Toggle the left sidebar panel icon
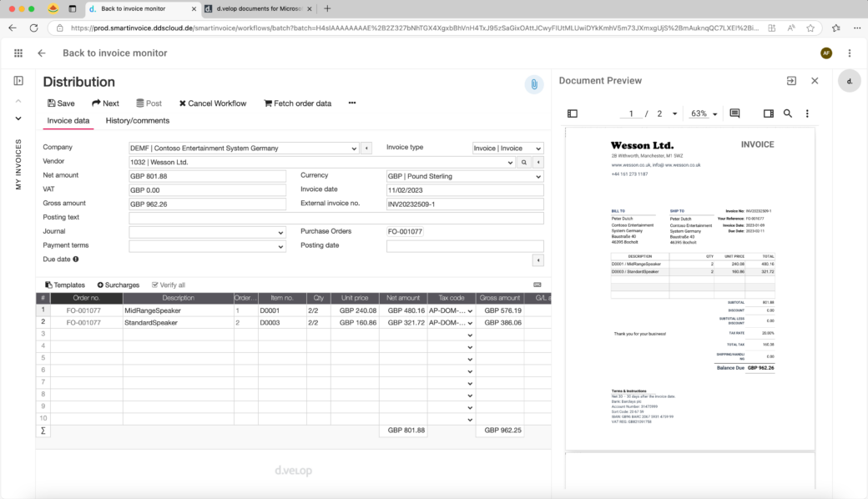This screenshot has width=868, height=499. [x=18, y=81]
